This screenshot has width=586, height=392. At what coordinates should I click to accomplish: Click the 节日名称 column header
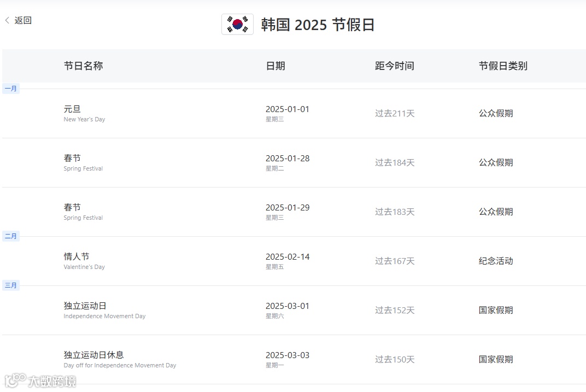coord(83,66)
